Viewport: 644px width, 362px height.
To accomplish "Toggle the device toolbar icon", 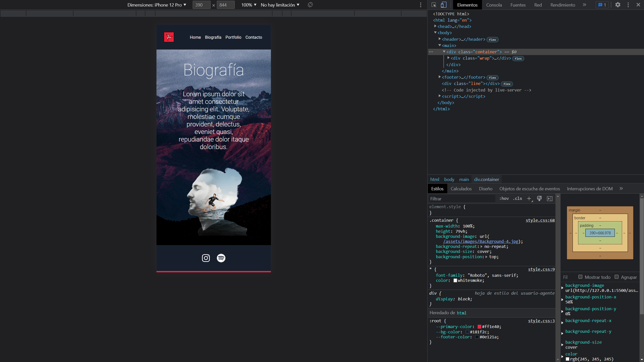I will pyautogui.click(x=444, y=5).
